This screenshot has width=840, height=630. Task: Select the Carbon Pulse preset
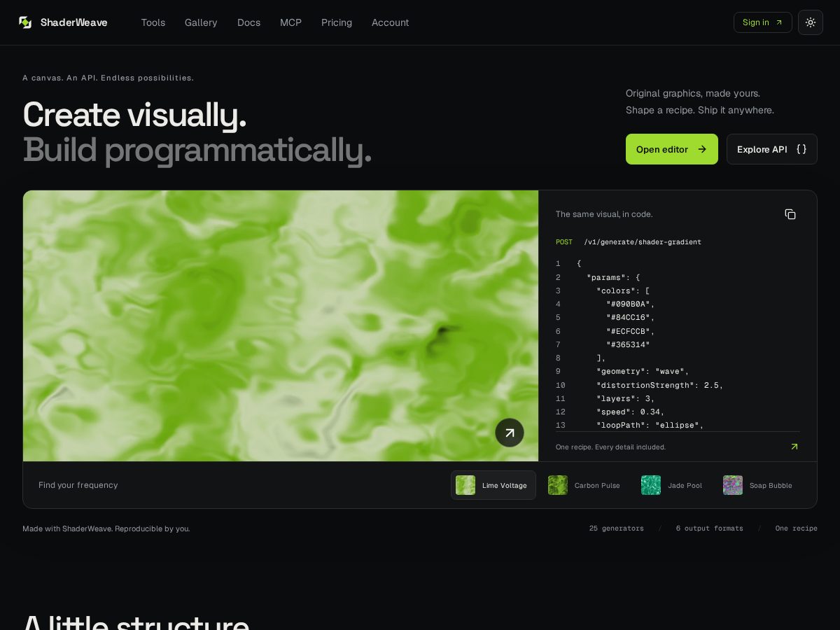click(584, 485)
